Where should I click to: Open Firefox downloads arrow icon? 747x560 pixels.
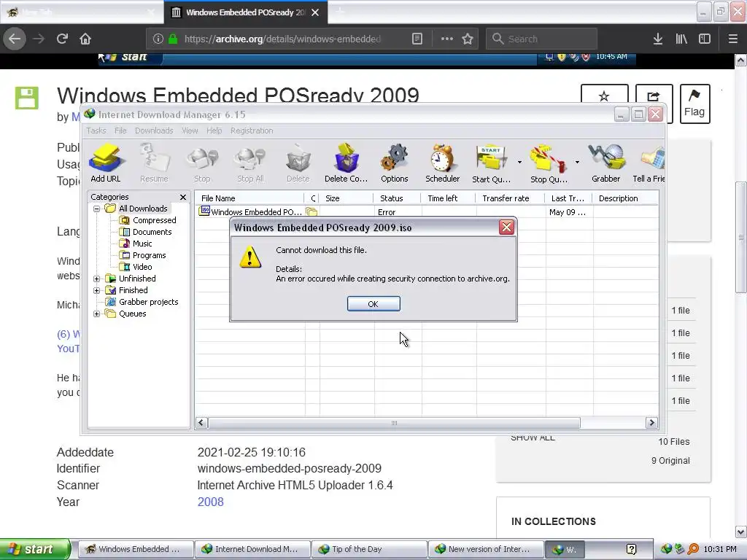coord(658,39)
